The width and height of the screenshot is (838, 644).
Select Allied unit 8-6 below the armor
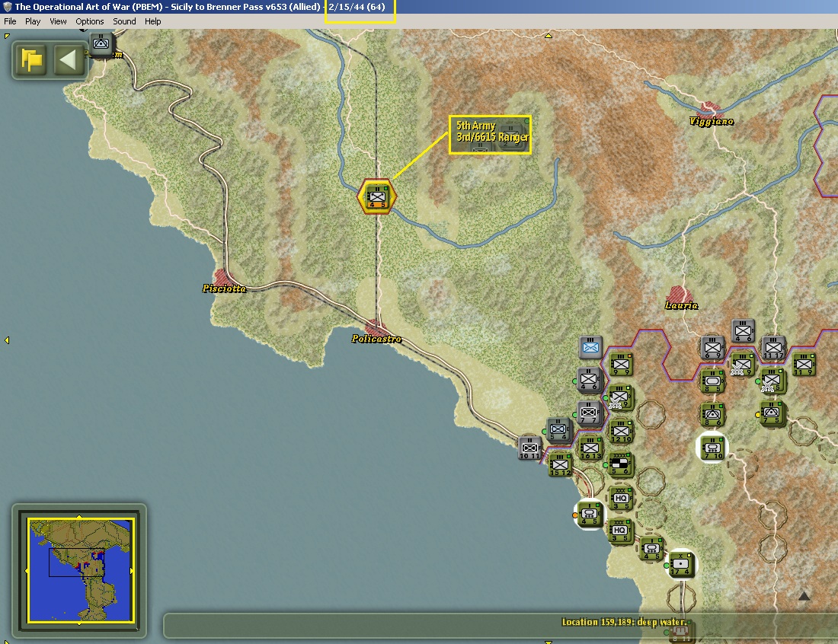tap(712, 414)
